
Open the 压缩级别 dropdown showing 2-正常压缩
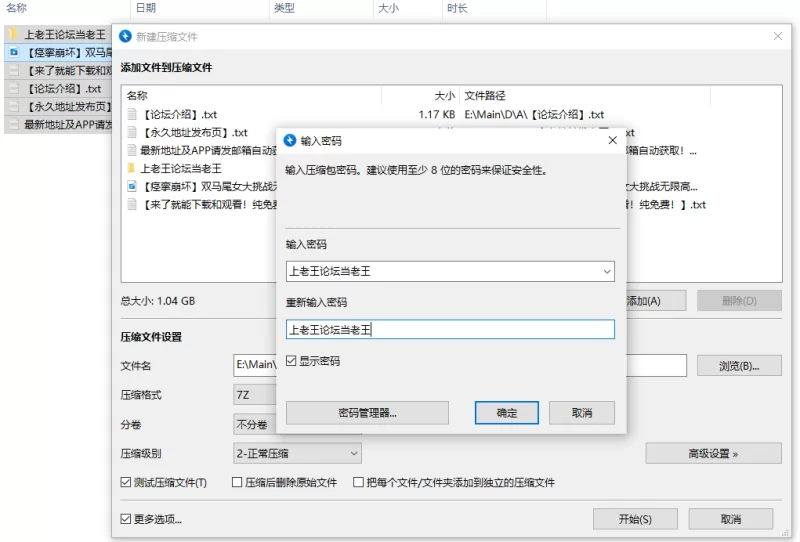point(297,453)
